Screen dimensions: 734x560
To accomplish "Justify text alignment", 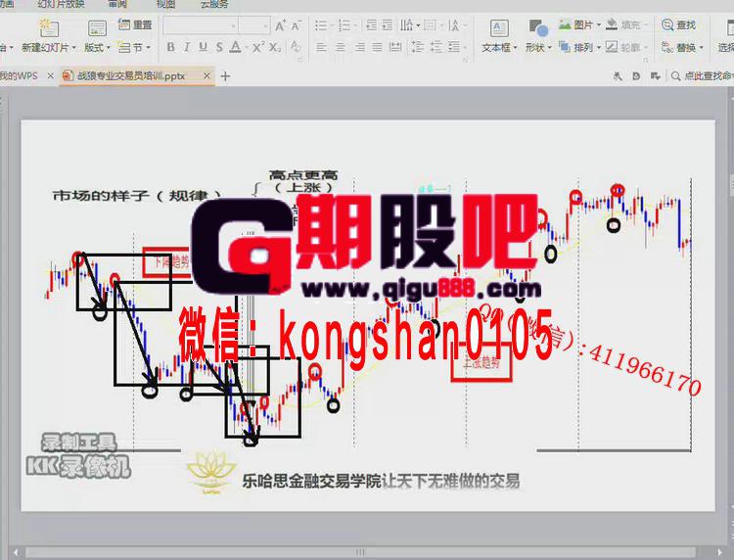I will click(x=377, y=47).
